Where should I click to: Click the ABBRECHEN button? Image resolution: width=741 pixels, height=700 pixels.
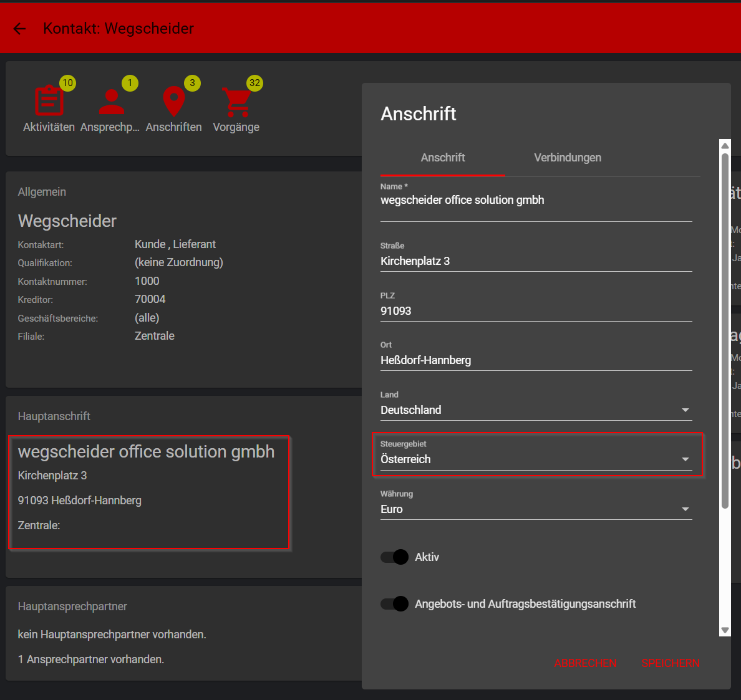click(585, 663)
